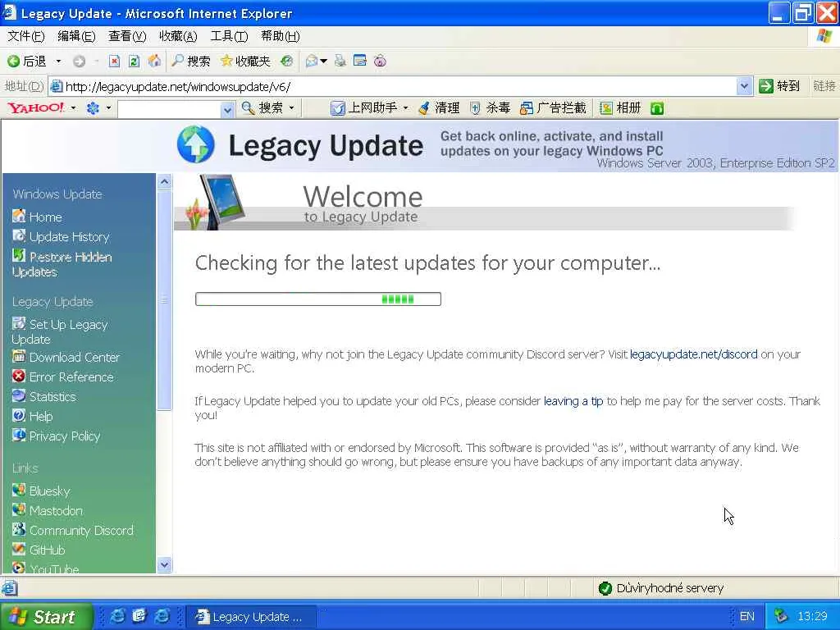
Task: Follow the leaving a tip link
Action: click(x=573, y=400)
